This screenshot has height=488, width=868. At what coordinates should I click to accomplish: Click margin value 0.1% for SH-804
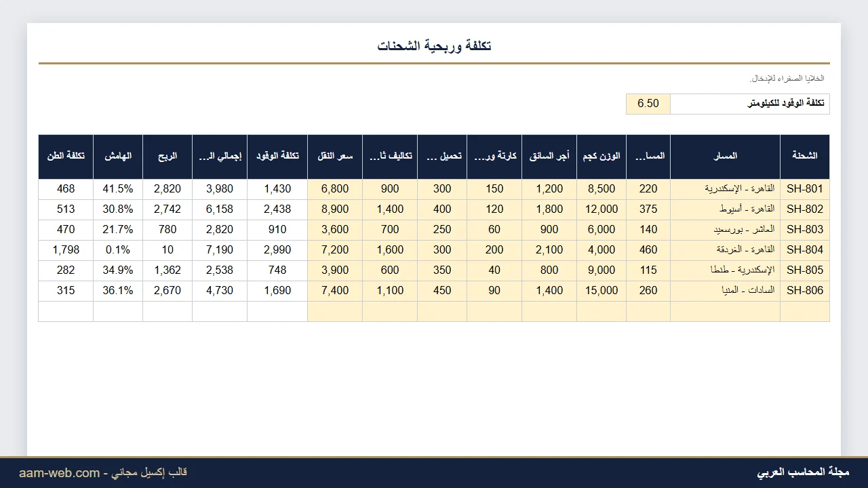pos(118,250)
